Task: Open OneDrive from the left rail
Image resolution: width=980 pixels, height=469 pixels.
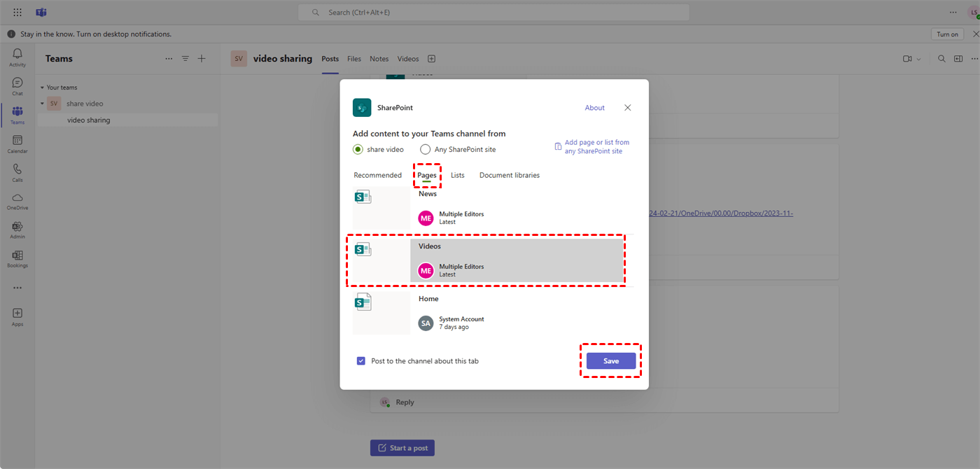Action: click(17, 202)
